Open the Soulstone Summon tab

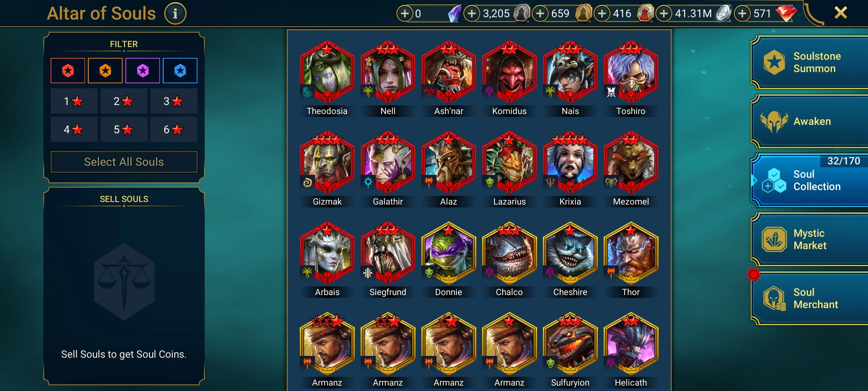click(810, 62)
